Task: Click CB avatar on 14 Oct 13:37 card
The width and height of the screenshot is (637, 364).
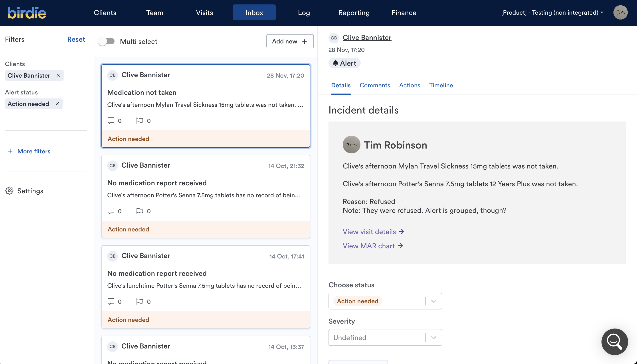Action: 112,346
